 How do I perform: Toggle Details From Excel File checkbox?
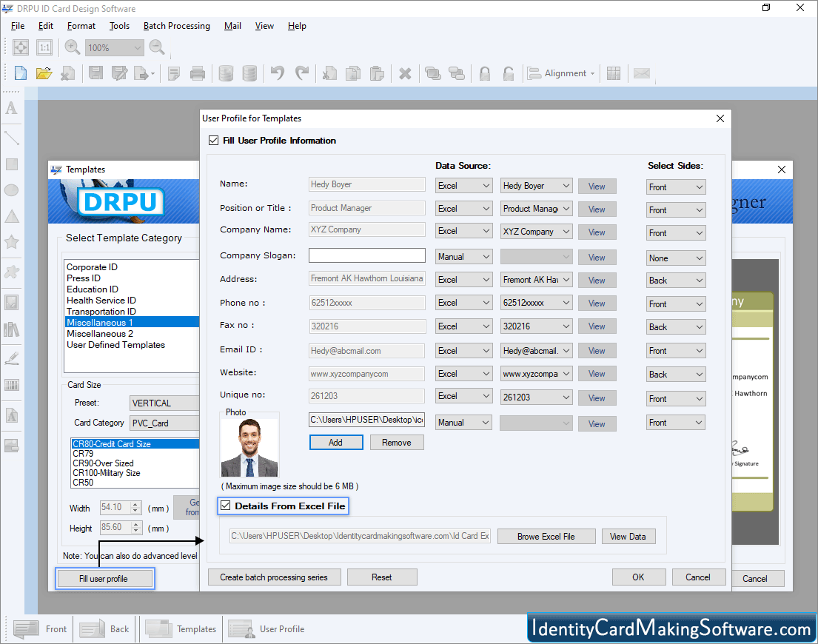tap(225, 506)
